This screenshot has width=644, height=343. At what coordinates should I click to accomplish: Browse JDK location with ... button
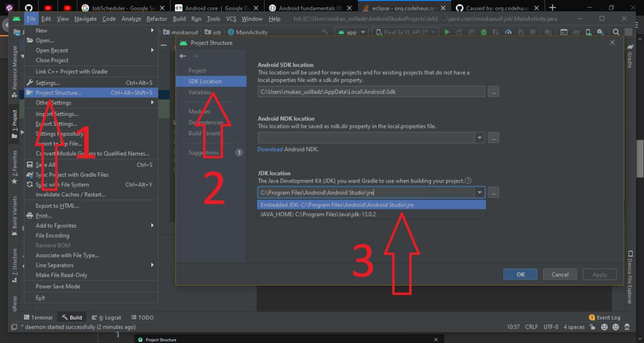click(x=494, y=192)
